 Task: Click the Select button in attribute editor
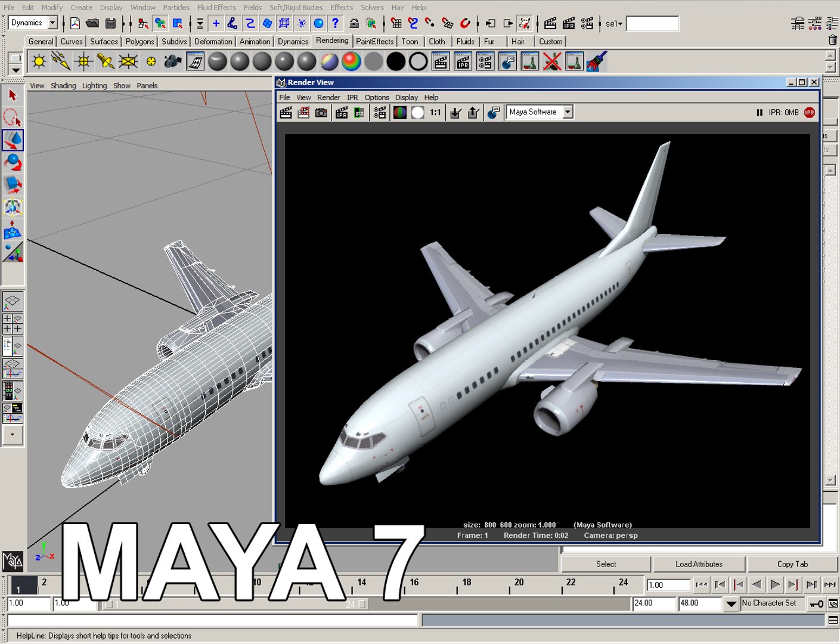[x=606, y=564]
